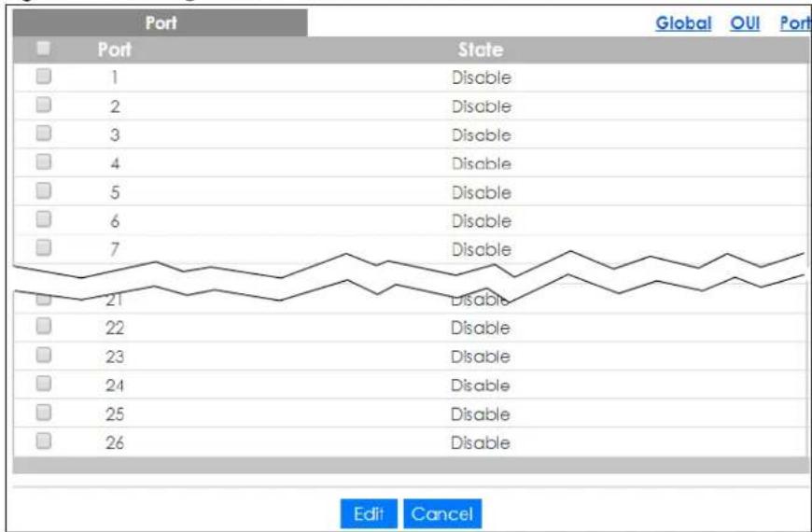Screen dimensions: 812x532
Task: Toggle the checkbox for port 24
Action: coord(44,384)
